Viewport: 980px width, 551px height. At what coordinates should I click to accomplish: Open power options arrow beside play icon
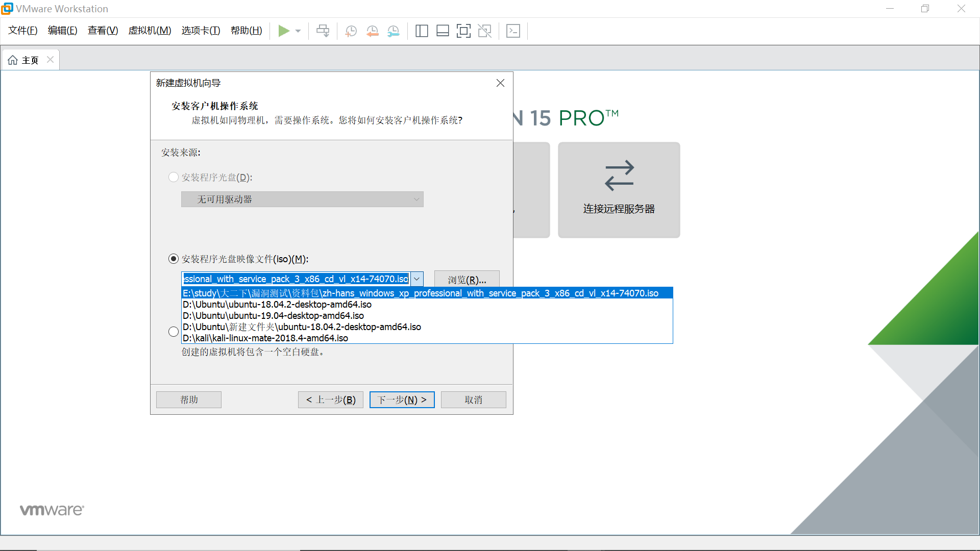(298, 31)
